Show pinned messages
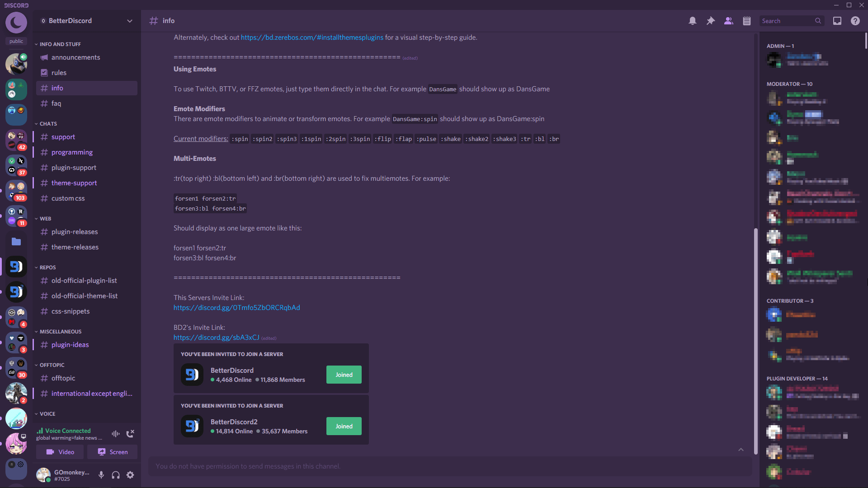 710,21
